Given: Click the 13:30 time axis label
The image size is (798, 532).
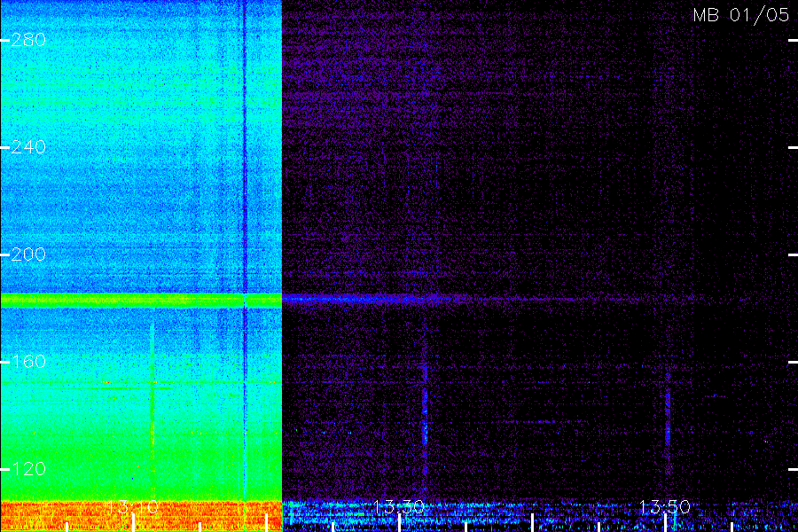Looking at the screenshot, I should tap(398, 507).
